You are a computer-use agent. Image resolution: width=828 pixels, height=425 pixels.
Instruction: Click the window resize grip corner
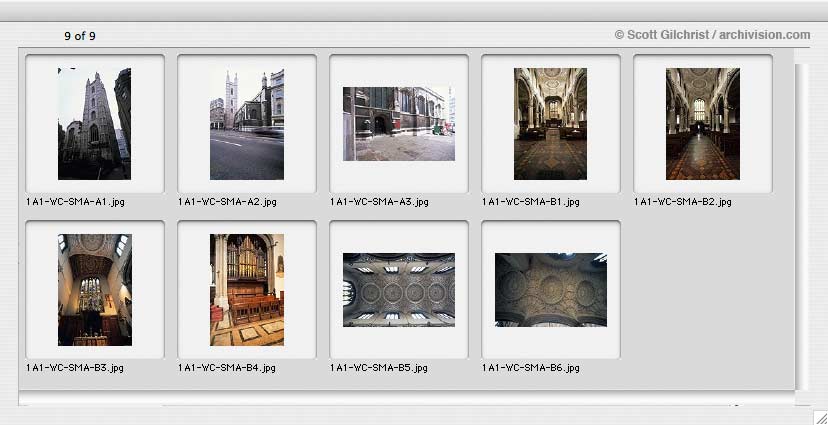(820, 417)
